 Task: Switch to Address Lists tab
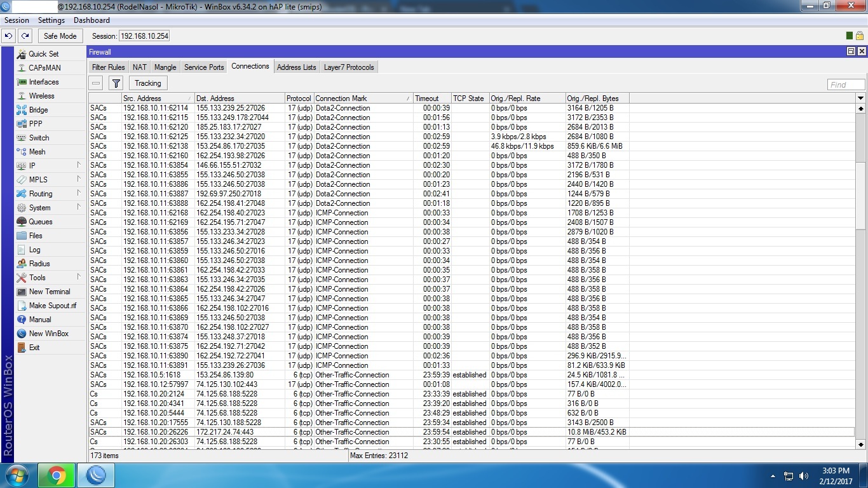click(x=296, y=67)
